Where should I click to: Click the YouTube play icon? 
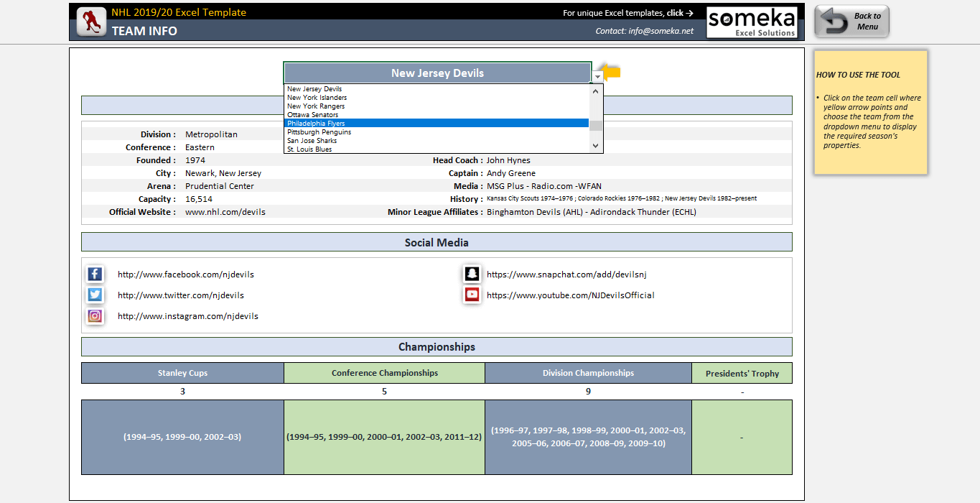472,295
